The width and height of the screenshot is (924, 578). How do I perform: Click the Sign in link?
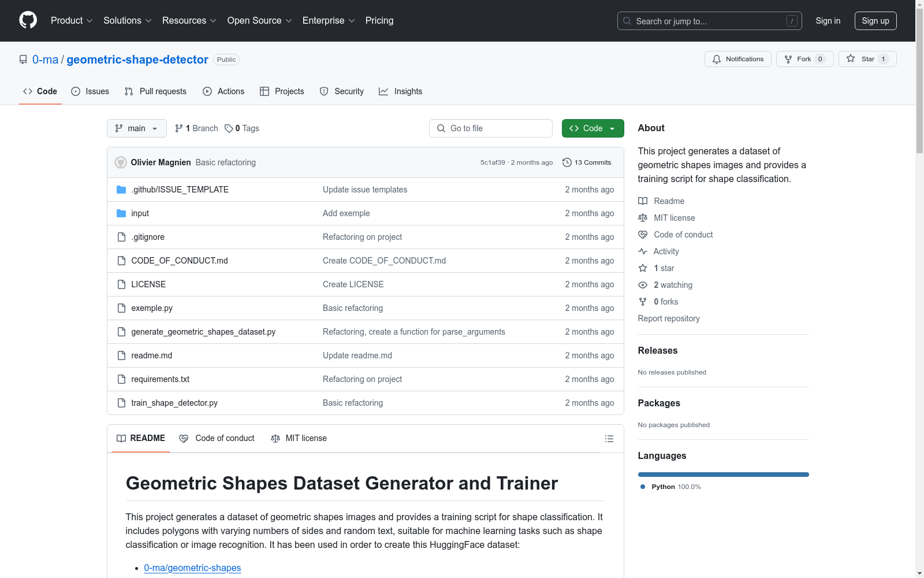(828, 21)
